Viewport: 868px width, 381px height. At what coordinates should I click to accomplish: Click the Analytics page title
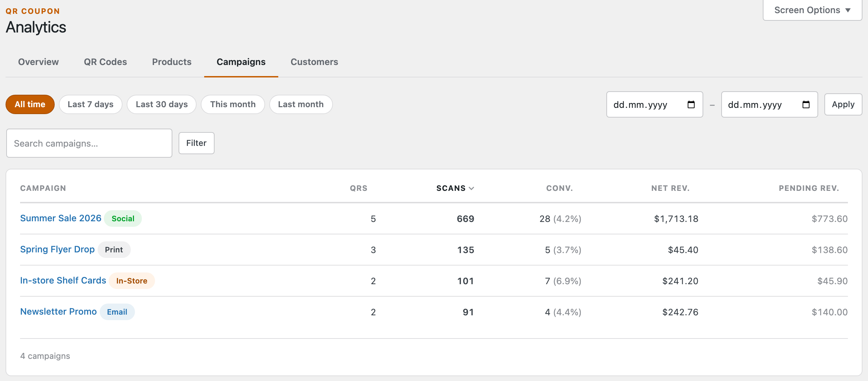click(36, 27)
